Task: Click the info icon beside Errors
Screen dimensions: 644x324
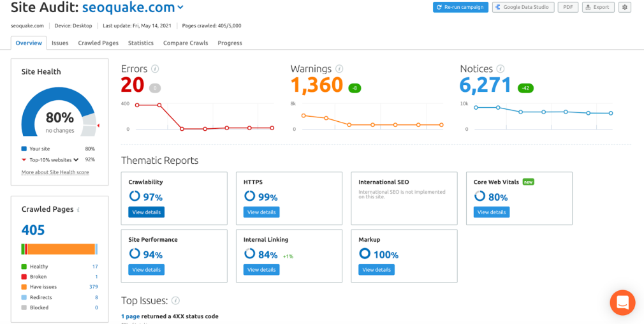Action: point(155,69)
